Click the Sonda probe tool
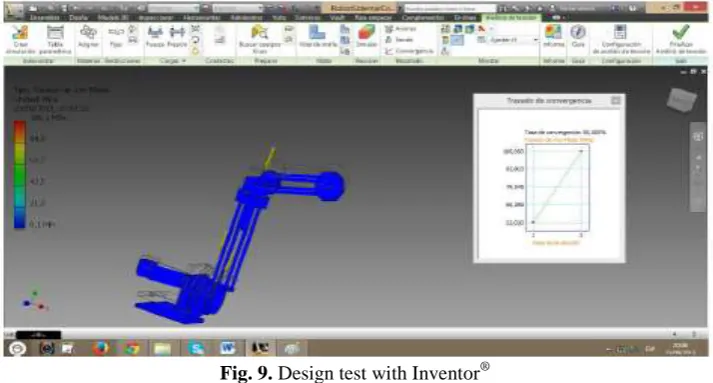Screen dimensions: 713x383 coord(399,40)
